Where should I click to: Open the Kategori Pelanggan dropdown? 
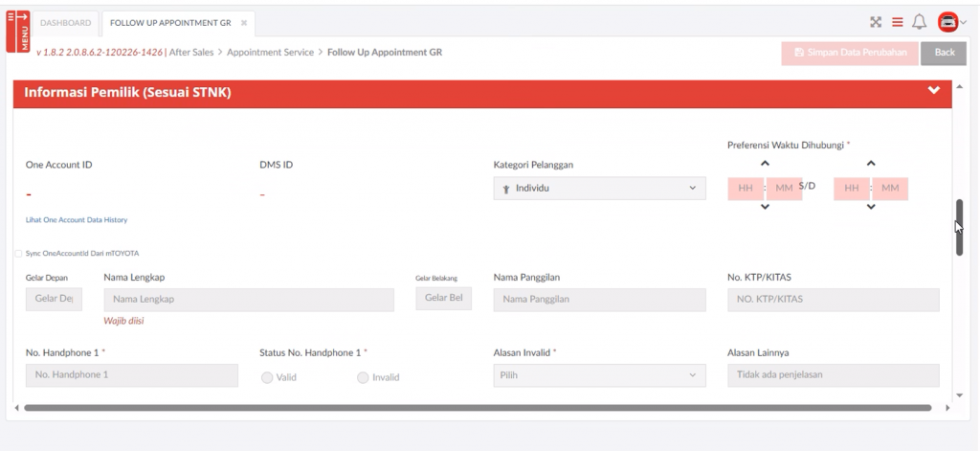599,189
